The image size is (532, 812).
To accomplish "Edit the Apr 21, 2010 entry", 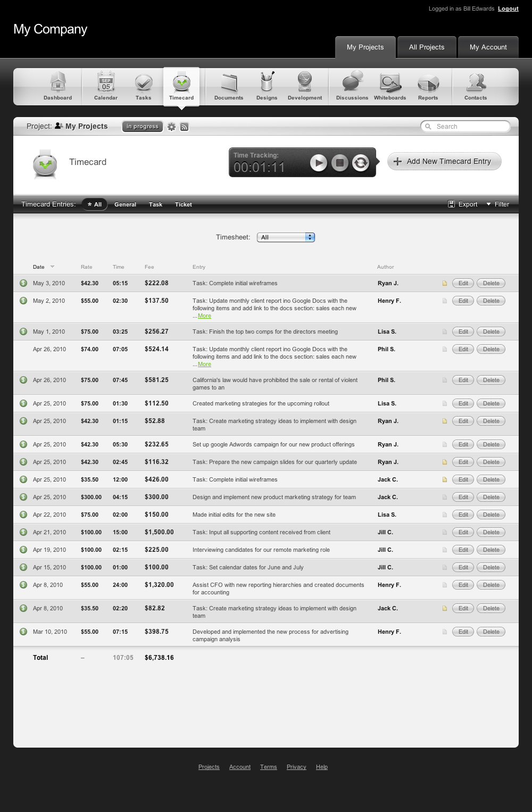I will (x=463, y=533).
